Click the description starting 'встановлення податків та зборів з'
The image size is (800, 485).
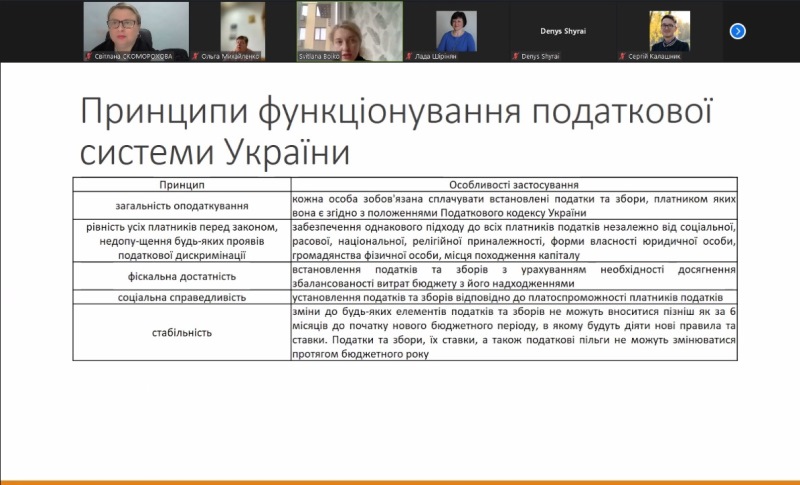point(514,276)
